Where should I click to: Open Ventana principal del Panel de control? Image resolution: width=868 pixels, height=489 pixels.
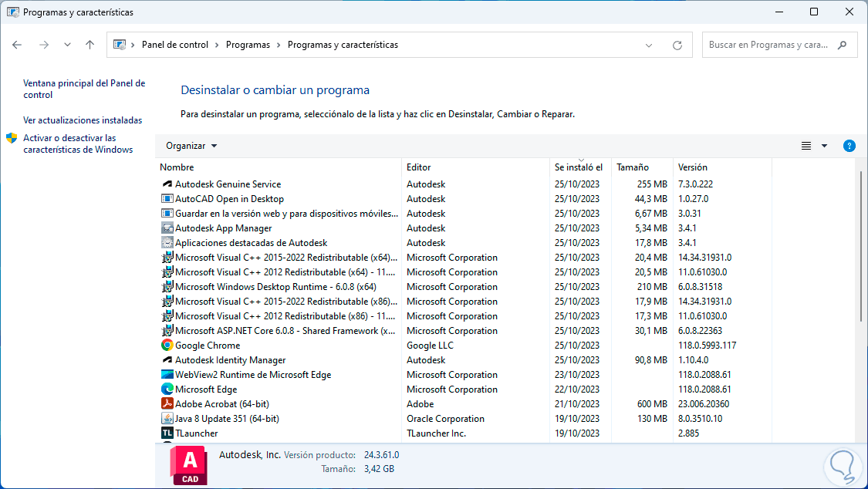tap(84, 89)
